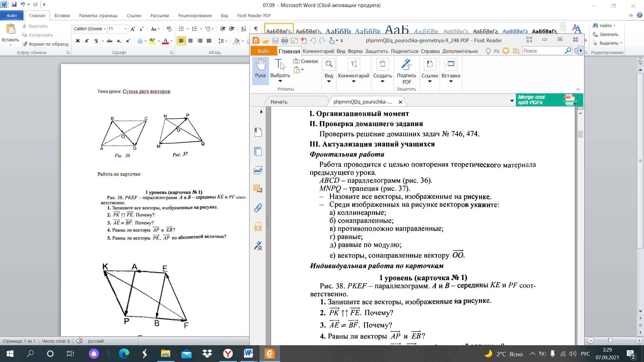Click the search magnifier in Foxit search box
Screen dimensions: 644x362
568,51
